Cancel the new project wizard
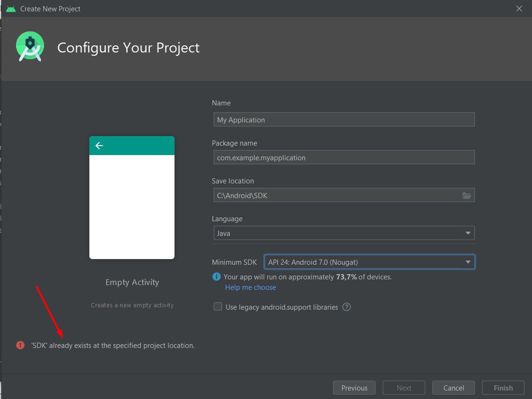532x399 pixels. click(454, 388)
